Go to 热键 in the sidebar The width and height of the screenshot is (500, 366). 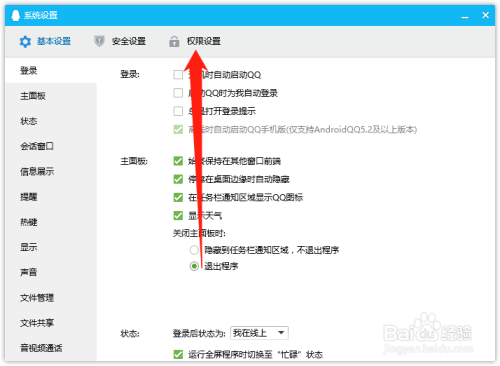point(29,222)
